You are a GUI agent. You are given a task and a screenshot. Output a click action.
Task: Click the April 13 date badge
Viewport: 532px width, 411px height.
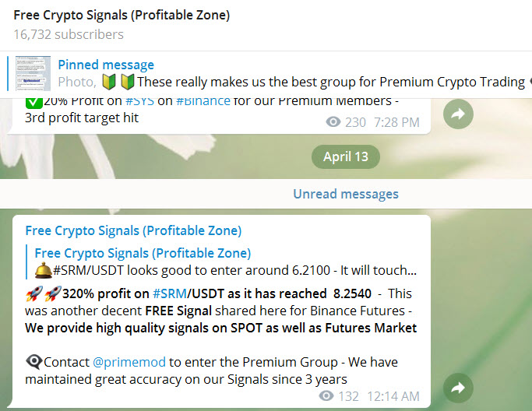346,156
